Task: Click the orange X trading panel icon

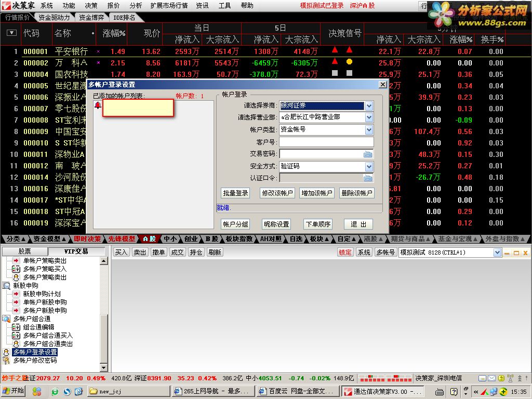Action: [525, 253]
